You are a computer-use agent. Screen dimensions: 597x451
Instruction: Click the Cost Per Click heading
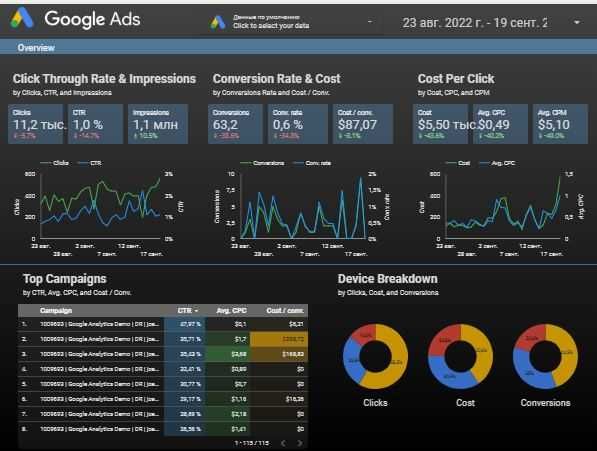(456, 79)
